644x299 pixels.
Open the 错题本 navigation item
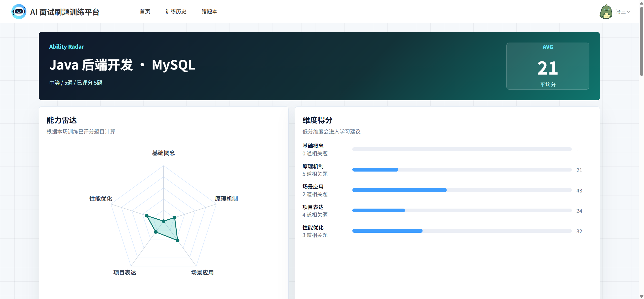click(x=209, y=12)
